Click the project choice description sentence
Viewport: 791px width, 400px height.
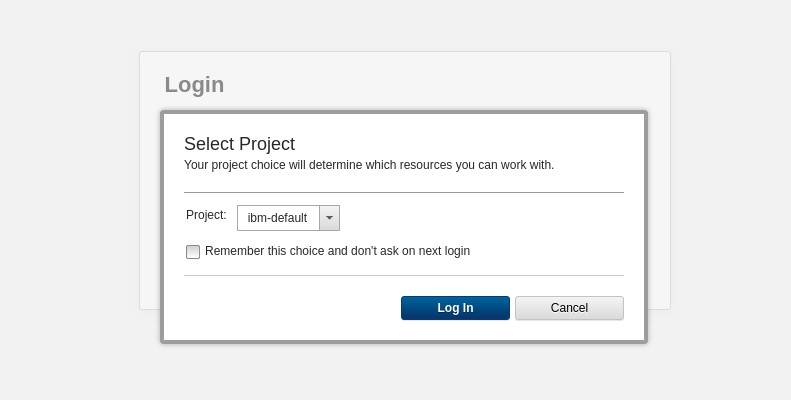click(369, 165)
